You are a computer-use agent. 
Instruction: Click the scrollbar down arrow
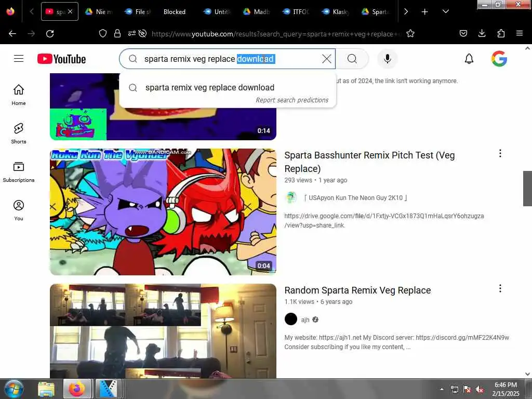tap(527, 374)
